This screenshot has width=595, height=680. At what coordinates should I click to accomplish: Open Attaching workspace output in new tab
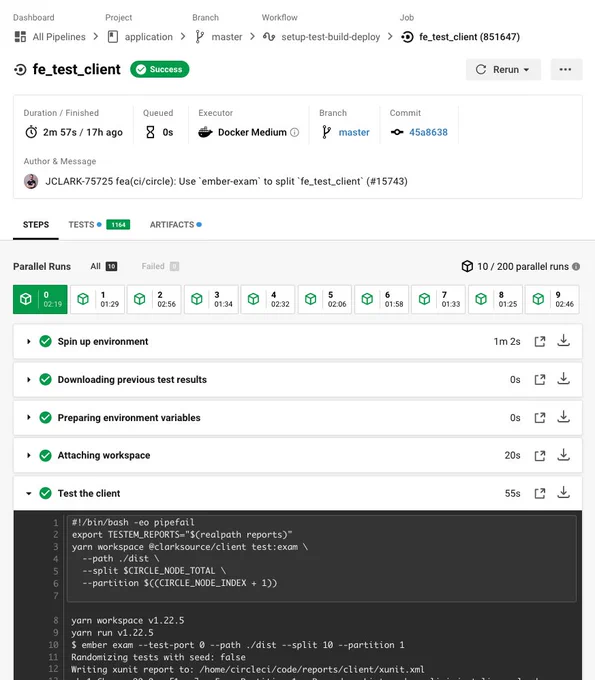coord(540,456)
